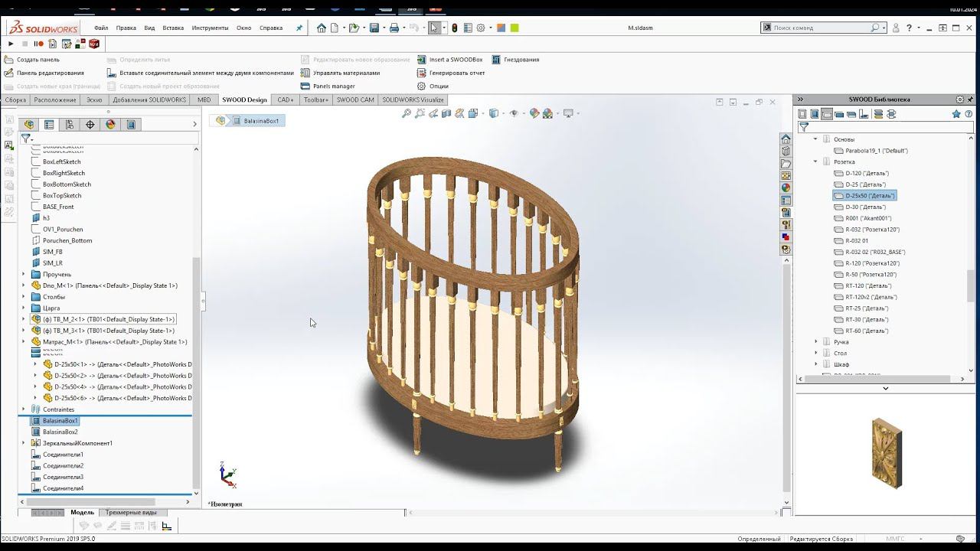Switch to the SWOOD CAM tab
This screenshot has width=980, height=551.
click(x=355, y=99)
